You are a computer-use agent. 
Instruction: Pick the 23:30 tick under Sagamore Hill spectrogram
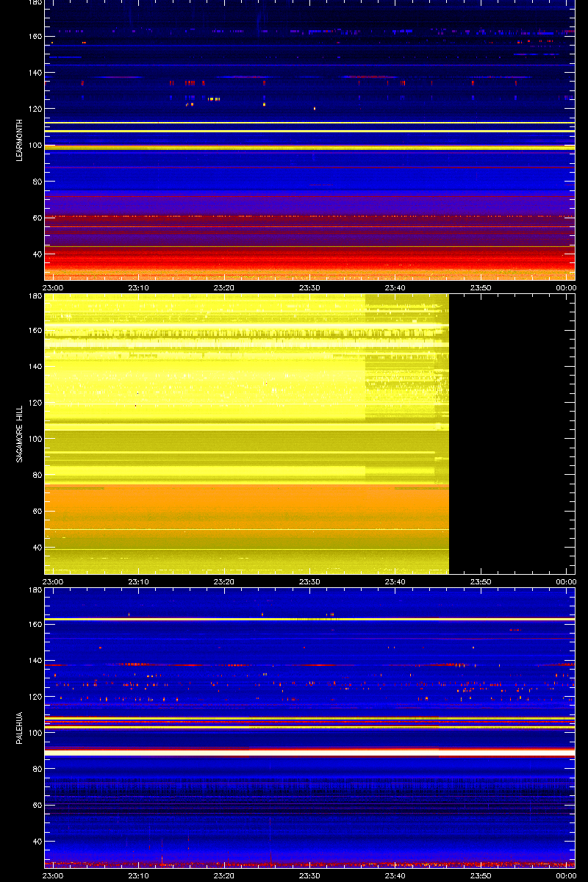(x=309, y=582)
